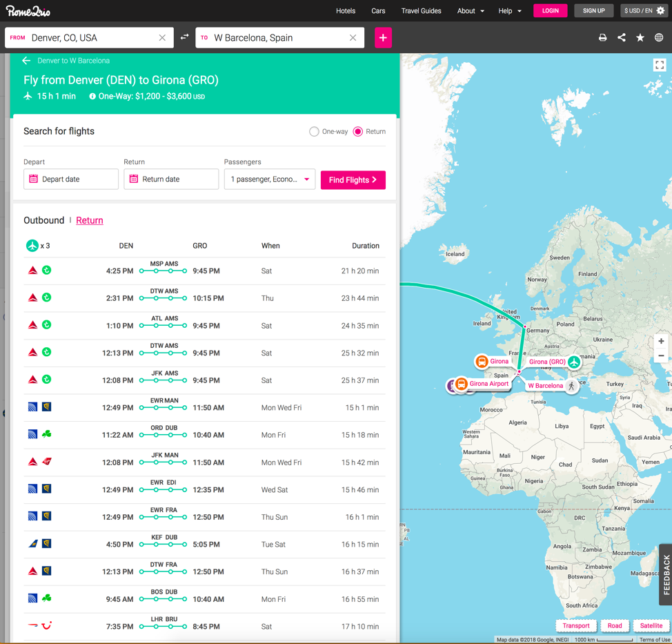Zoom in on the map
Screen dimensions: 672x644
pos(661,341)
